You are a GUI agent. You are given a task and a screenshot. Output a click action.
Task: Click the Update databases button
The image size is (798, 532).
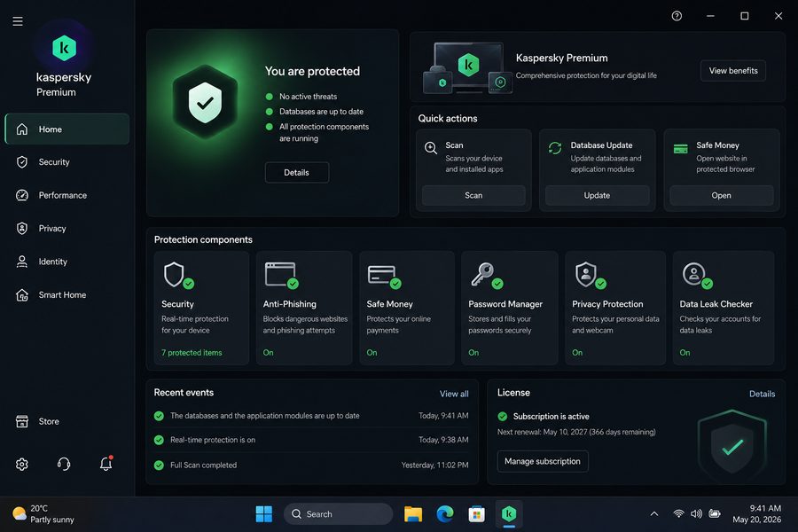(597, 195)
